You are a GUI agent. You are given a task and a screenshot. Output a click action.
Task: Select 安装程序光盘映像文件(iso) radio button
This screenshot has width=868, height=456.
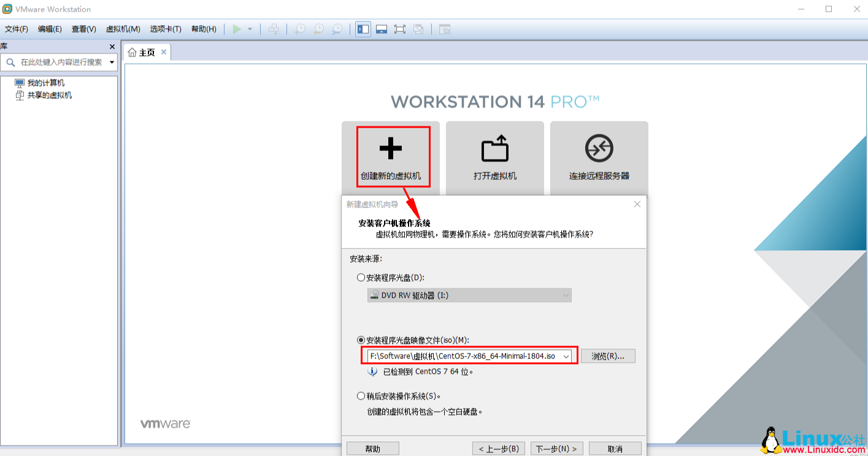[x=361, y=340]
